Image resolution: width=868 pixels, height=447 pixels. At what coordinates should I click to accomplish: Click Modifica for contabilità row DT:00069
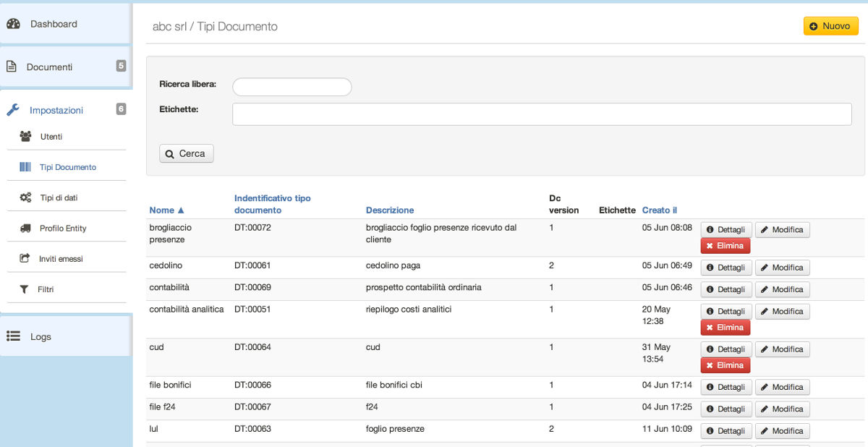point(783,289)
